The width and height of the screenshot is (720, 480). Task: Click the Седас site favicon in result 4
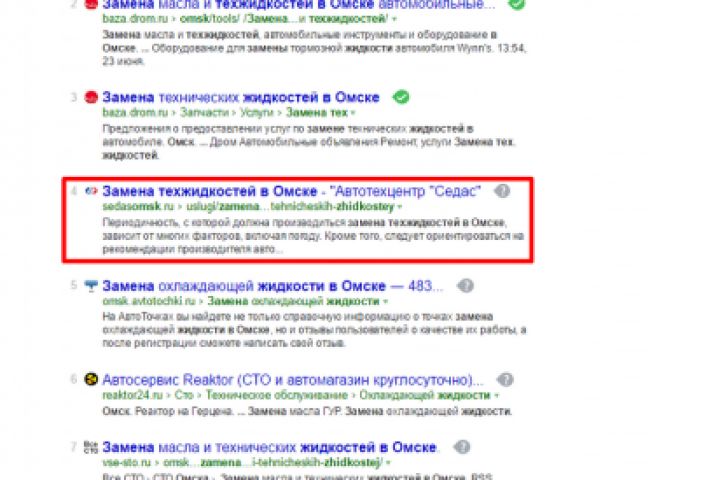pos(91,191)
